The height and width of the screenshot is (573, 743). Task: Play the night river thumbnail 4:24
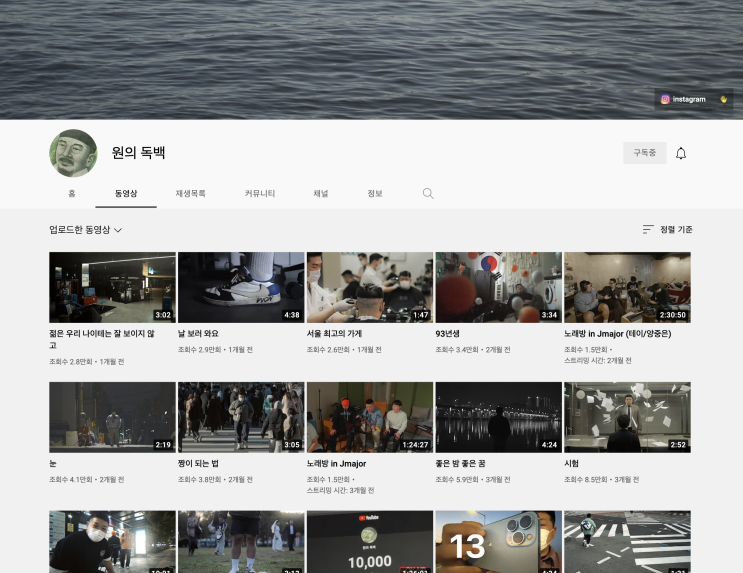(x=499, y=417)
